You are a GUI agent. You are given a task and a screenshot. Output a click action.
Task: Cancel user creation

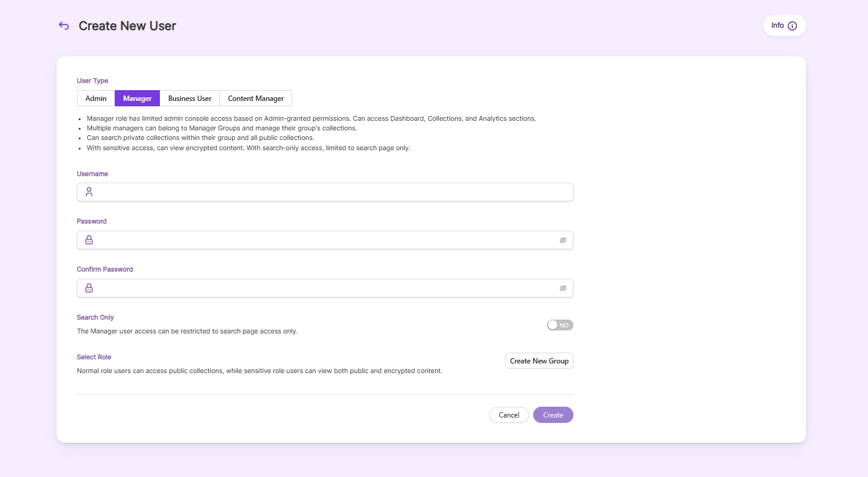tap(509, 415)
